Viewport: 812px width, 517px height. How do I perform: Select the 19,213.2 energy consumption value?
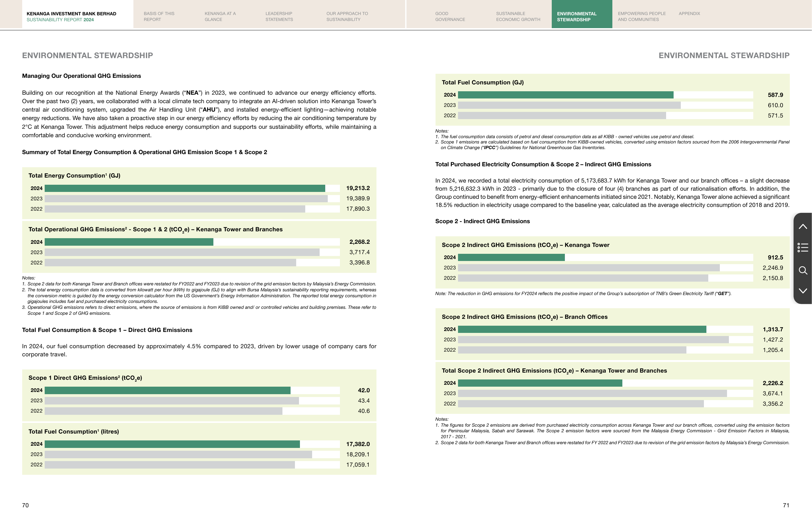[358, 188]
